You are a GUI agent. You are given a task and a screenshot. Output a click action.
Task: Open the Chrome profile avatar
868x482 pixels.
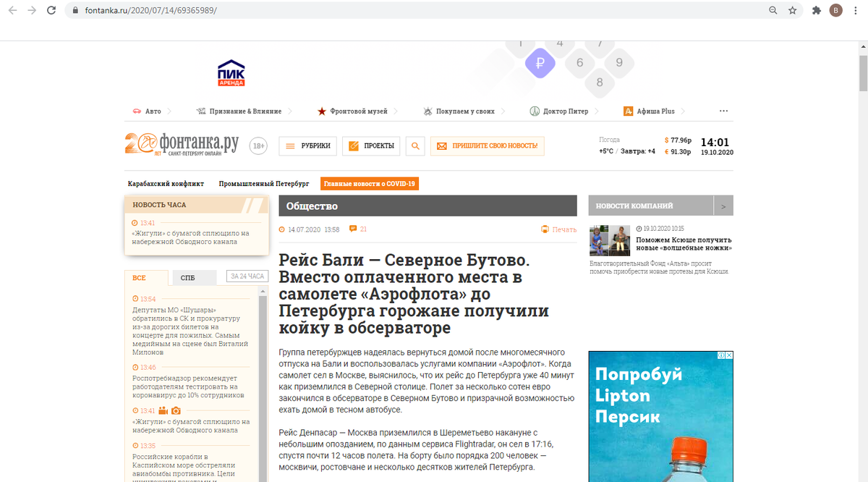pos(836,10)
